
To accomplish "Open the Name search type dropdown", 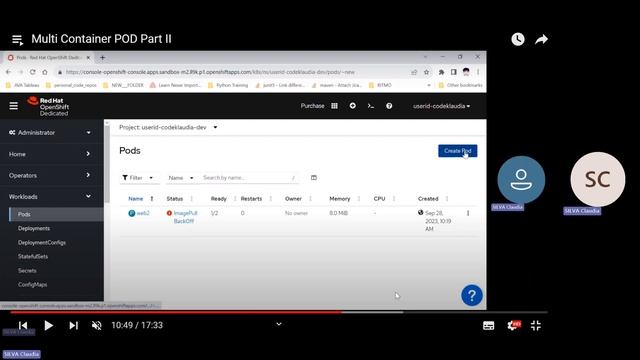I will click(181, 178).
